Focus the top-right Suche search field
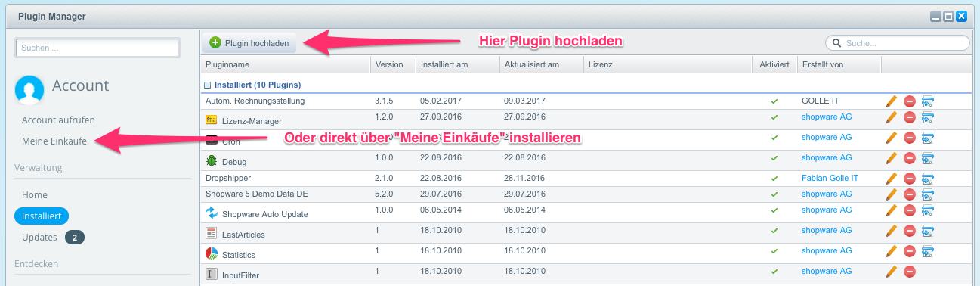This screenshot has width=980, height=286. 897,43
